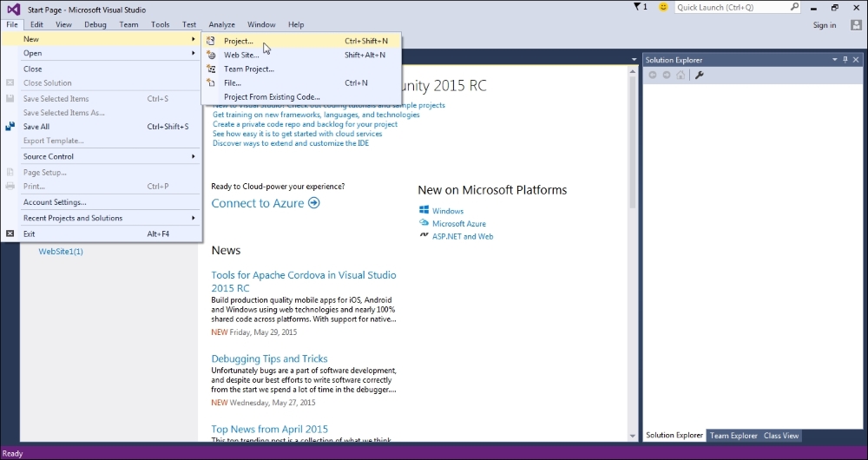Open the Tools menu
Screen dimensions: 868x460
coord(160,24)
